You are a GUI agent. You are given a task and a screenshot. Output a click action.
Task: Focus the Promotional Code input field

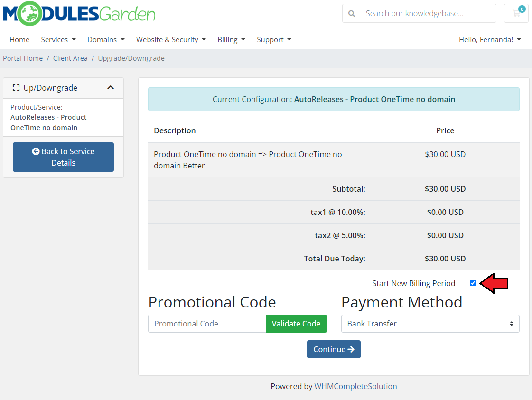[x=207, y=324]
